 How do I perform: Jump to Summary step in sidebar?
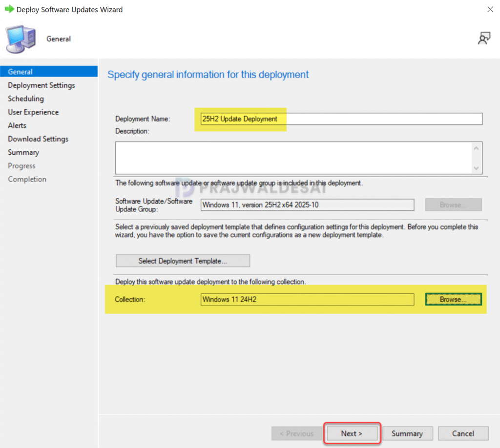23,152
